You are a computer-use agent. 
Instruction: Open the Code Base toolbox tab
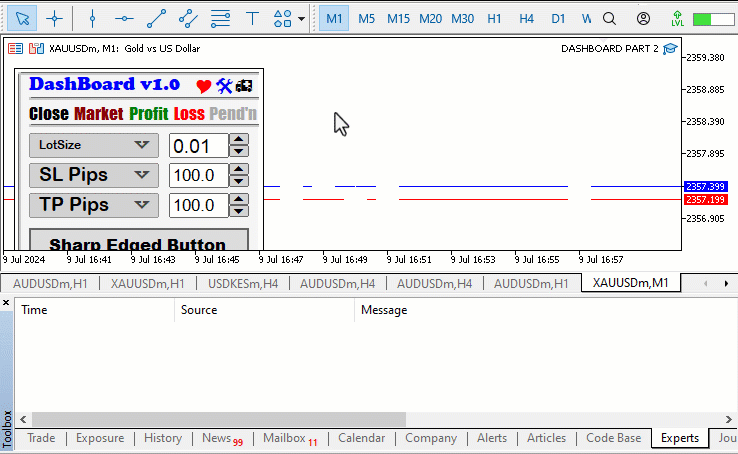coord(613,438)
